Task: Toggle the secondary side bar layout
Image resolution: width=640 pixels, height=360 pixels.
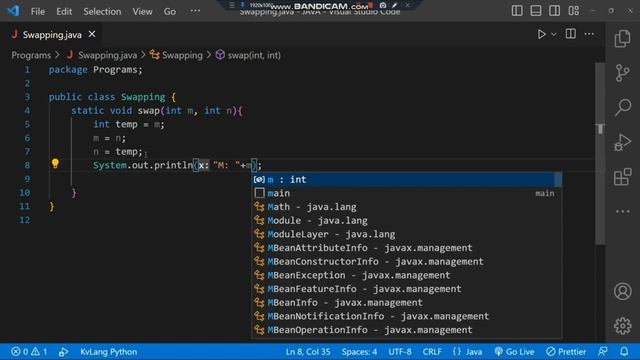Action: [x=554, y=11]
